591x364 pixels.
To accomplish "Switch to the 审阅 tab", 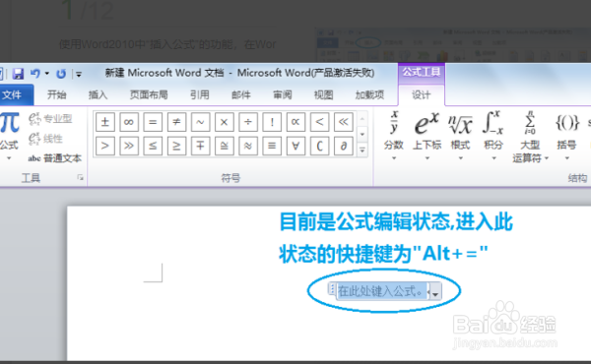I will pos(283,94).
